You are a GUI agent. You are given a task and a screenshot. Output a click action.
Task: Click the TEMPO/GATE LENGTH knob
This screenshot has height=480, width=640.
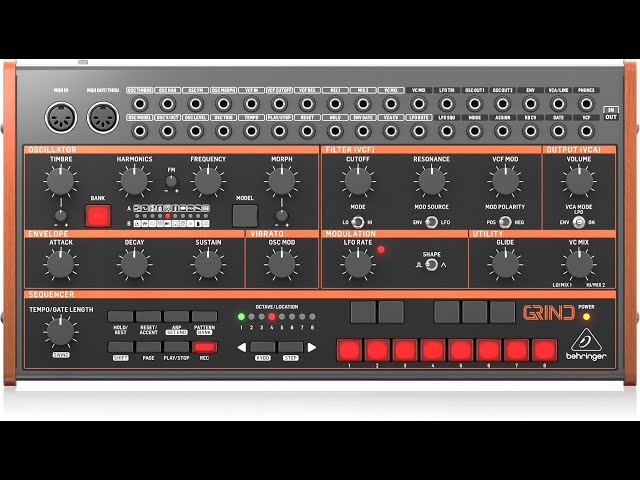(x=61, y=331)
